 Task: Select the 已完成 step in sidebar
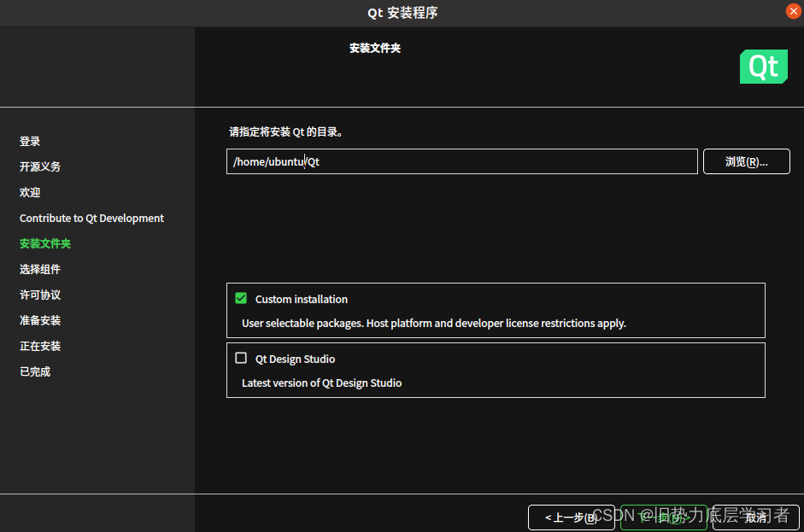click(35, 372)
